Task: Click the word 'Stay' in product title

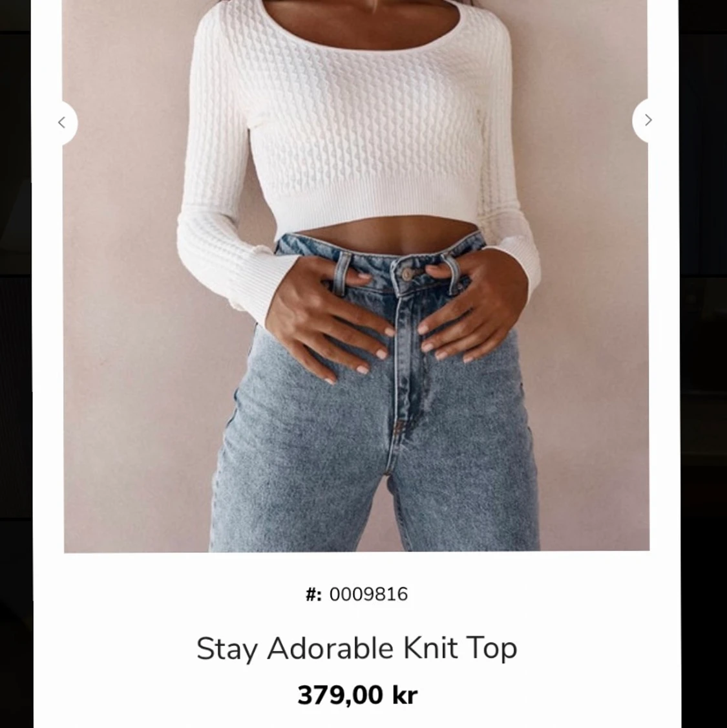Action: (x=226, y=648)
